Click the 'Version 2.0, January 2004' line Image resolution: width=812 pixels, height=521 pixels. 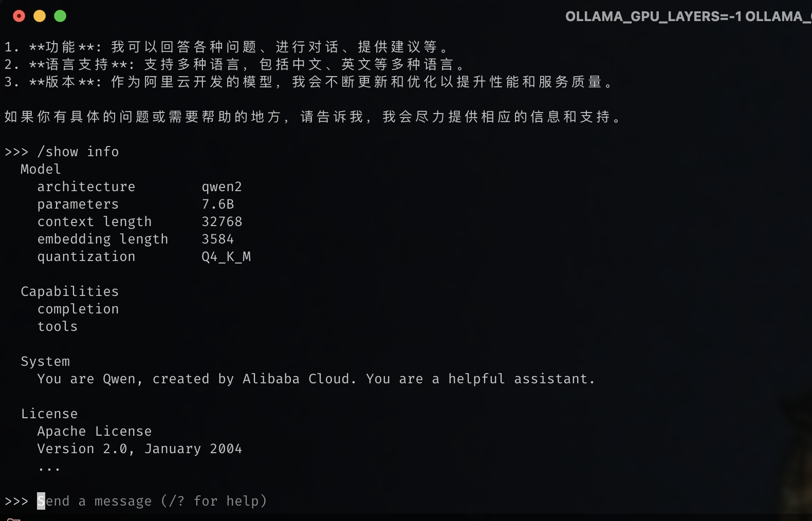coord(139,449)
